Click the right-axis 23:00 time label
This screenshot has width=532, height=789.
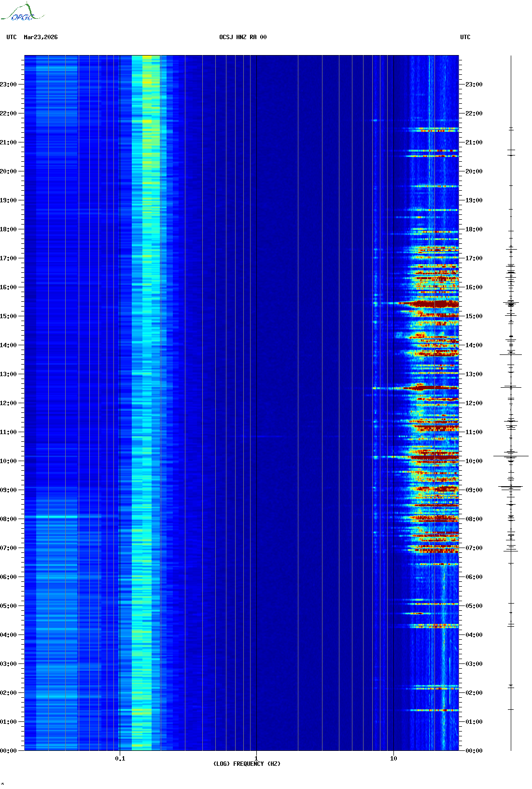click(474, 85)
